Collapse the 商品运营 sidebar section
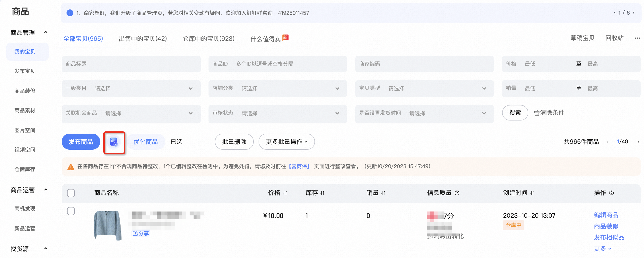644x258 pixels. point(46,190)
